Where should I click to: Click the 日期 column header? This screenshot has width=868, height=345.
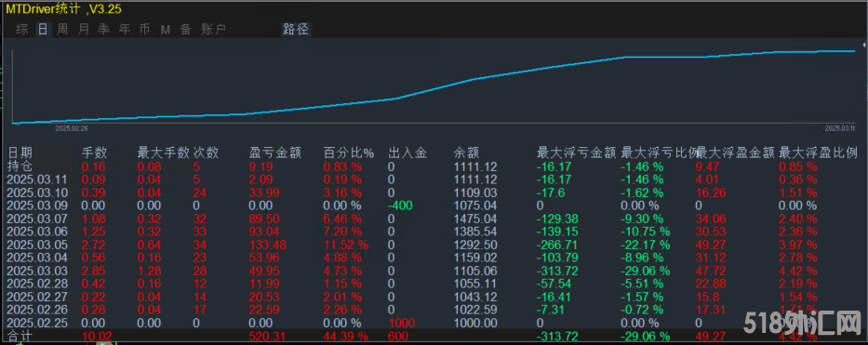coord(20,153)
